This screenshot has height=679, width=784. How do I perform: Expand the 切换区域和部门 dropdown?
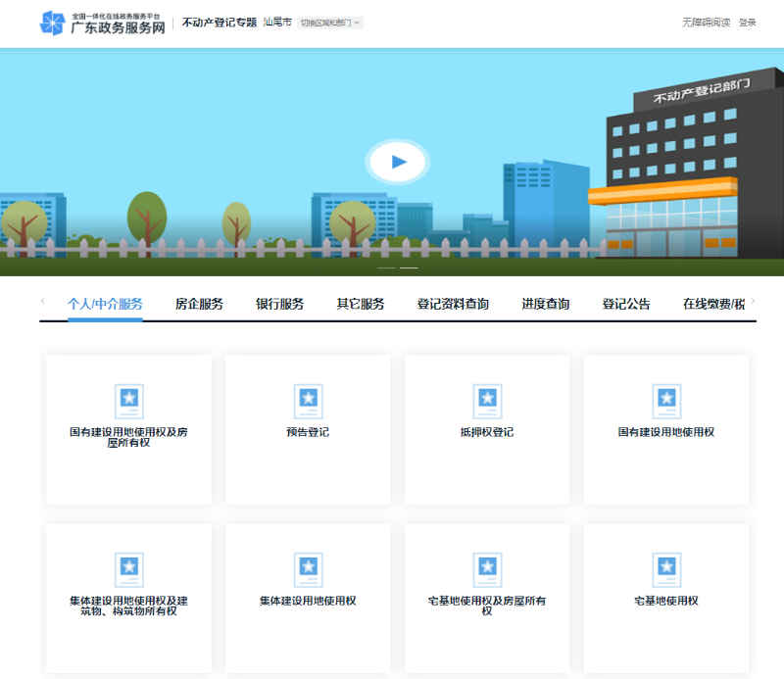coord(329,23)
